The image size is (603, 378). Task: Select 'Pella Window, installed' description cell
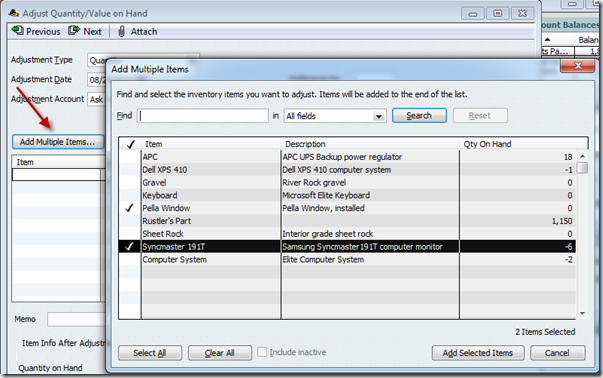tap(323, 208)
